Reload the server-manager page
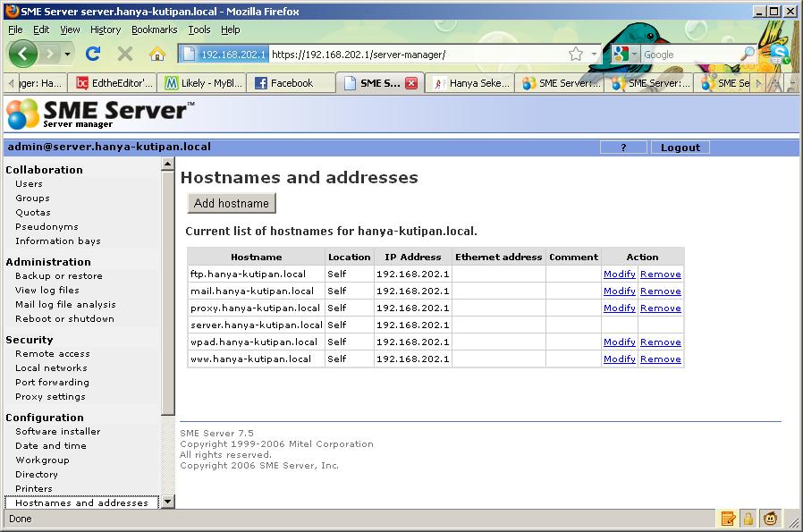 click(x=92, y=53)
